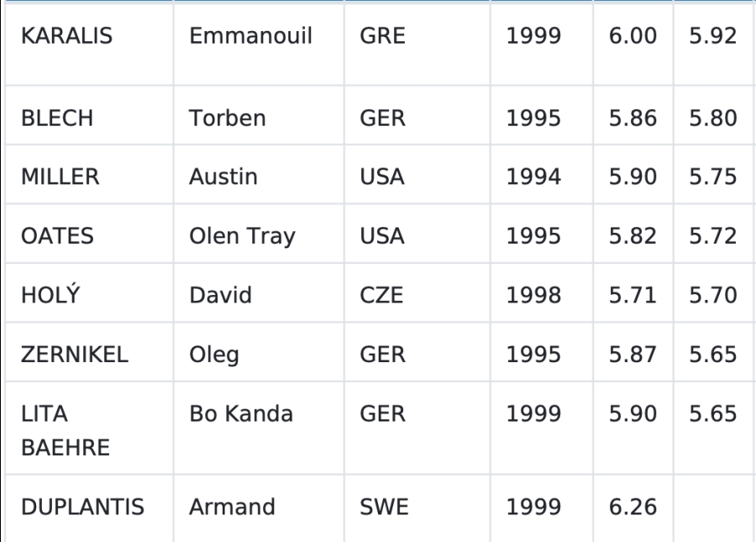756x542 pixels.
Task: Click the 6.26 value cell
Action: [633, 507]
